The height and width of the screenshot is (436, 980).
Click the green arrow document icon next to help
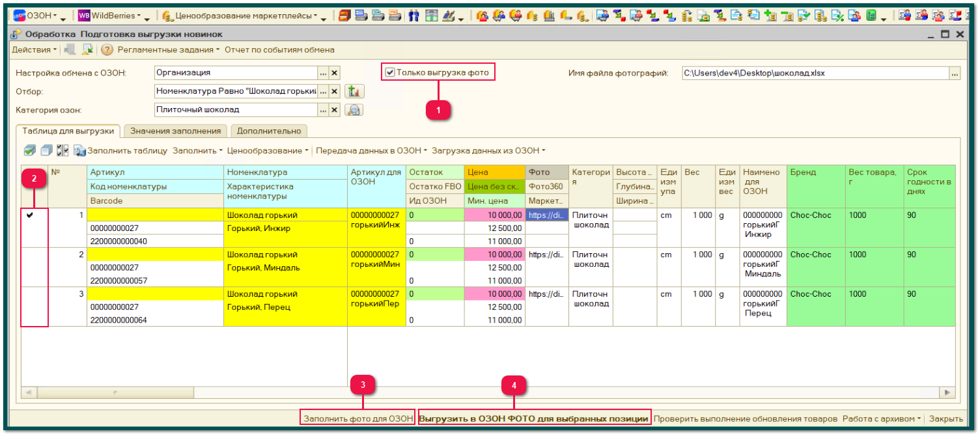pos(88,49)
